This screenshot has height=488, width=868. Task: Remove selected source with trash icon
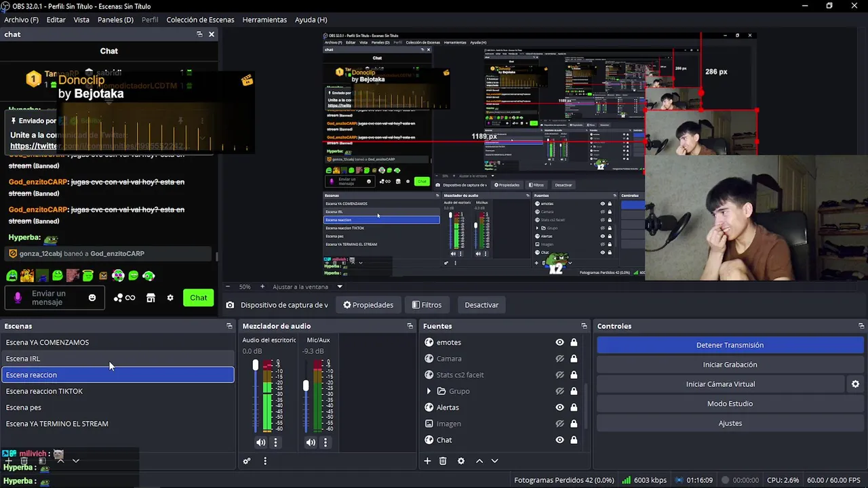tap(443, 461)
